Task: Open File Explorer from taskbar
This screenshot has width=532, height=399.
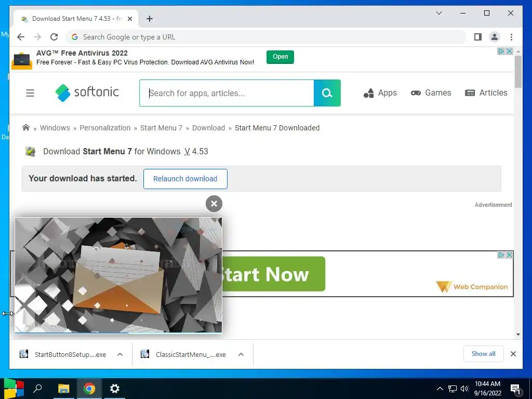Action: click(63, 389)
